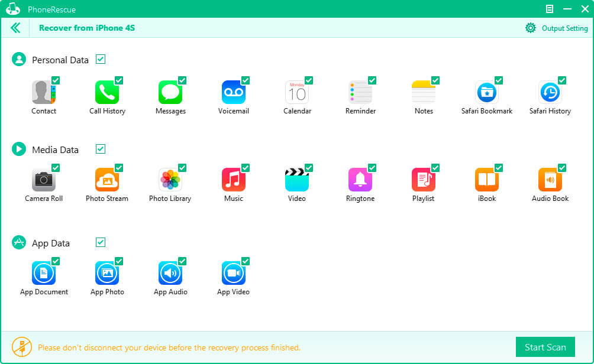Screen dimensions: 594x364
Task: Click the Start Scan button
Action: [x=545, y=347]
